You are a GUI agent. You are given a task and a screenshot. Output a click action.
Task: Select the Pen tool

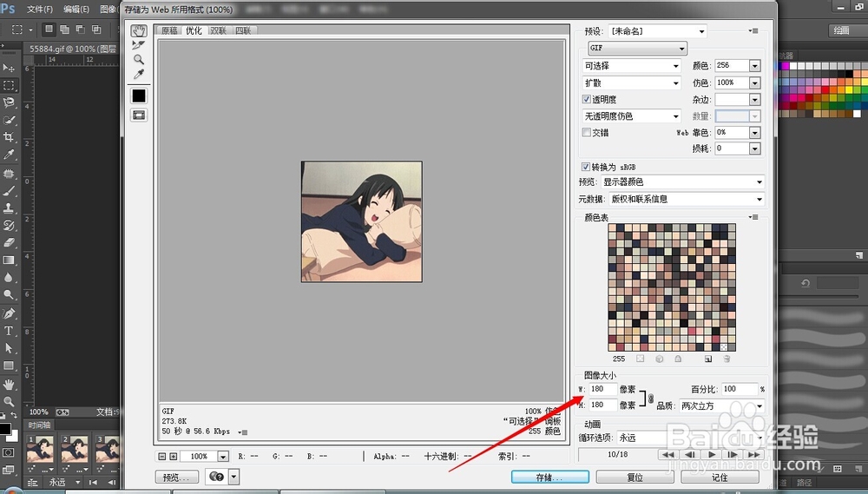pos(9,313)
